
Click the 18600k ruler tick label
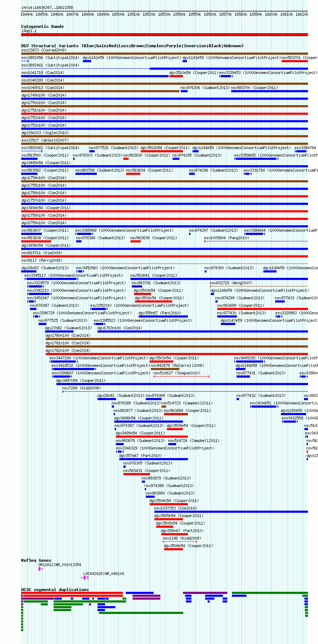[x=271, y=14]
